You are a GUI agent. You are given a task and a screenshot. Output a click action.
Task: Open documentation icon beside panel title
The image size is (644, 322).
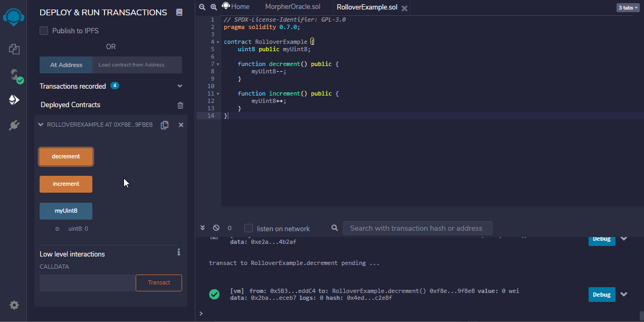[179, 12]
